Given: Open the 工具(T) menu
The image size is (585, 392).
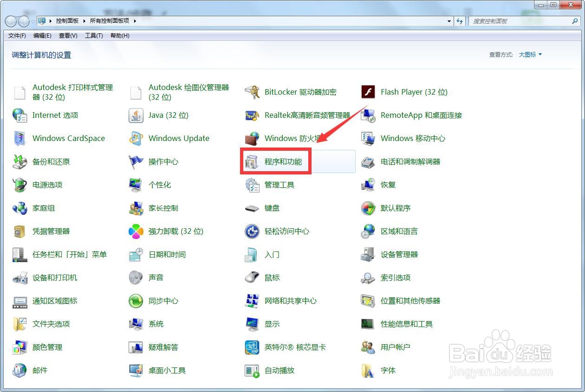Looking at the screenshot, I should click(94, 36).
